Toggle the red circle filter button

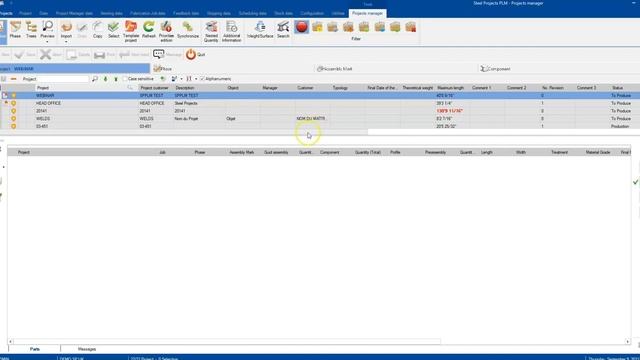[302, 27]
